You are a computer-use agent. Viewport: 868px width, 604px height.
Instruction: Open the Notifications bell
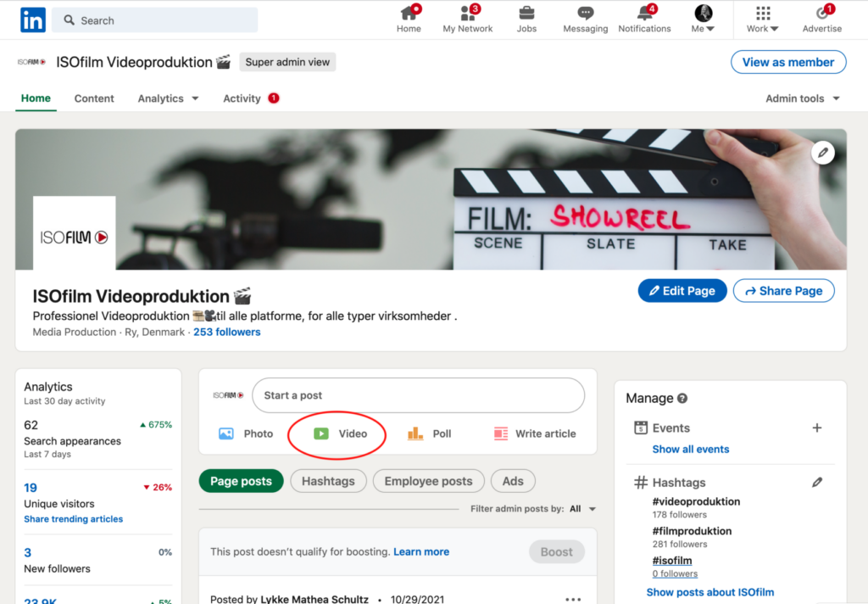pyautogui.click(x=644, y=19)
